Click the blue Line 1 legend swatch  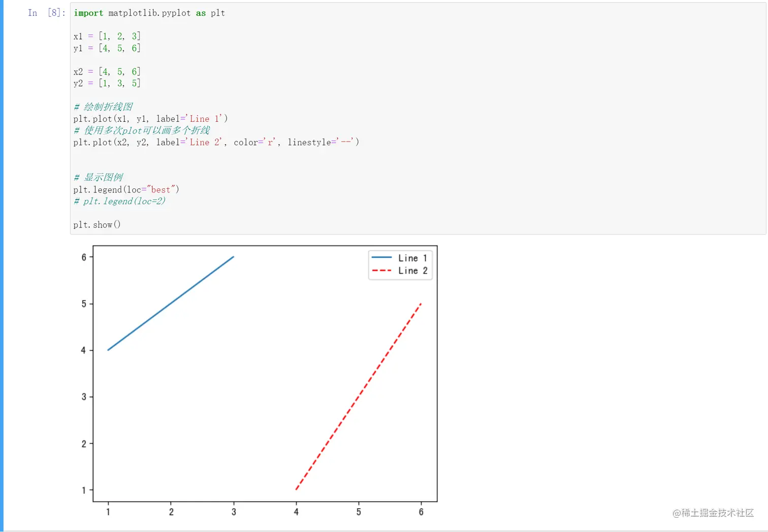pyautogui.click(x=381, y=257)
